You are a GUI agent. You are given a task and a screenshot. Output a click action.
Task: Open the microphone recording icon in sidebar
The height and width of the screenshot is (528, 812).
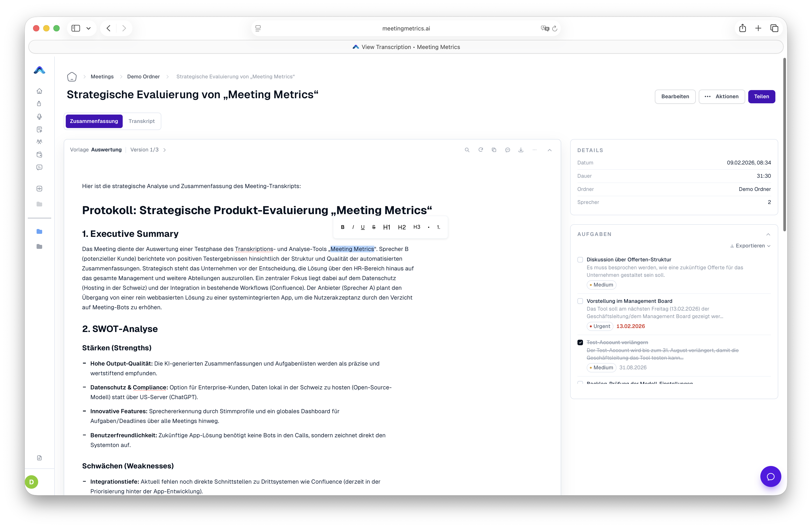(x=39, y=117)
